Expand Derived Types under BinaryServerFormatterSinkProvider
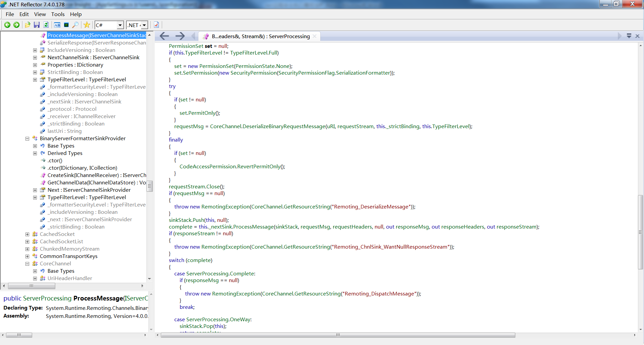Screen dimensions: 644x345 click(x=35, y=153)
